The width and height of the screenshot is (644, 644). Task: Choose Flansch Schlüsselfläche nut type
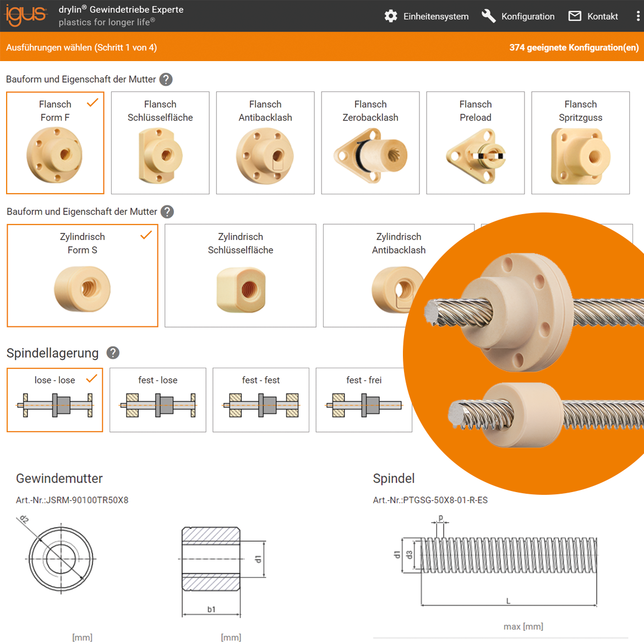click(160, 143)
